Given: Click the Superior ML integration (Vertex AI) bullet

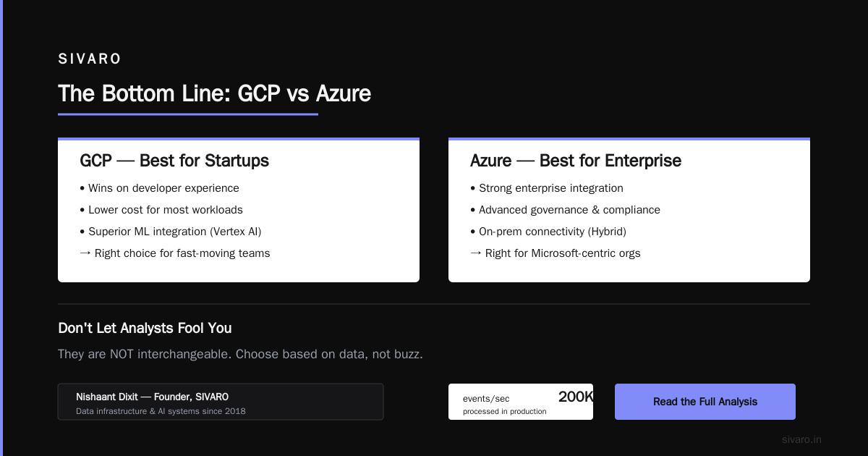Looking at the screenshot, I should tap(171, 232).
